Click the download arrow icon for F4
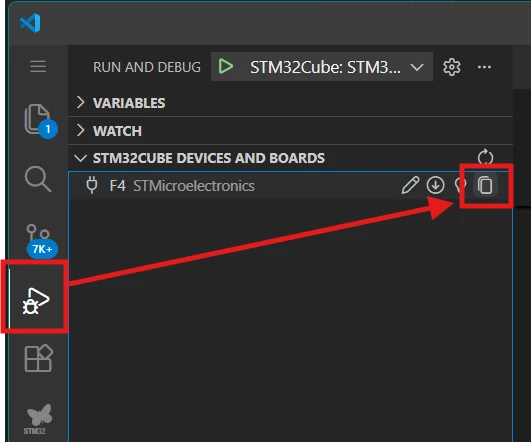This screenshot has height=442, width=531. 435,185
